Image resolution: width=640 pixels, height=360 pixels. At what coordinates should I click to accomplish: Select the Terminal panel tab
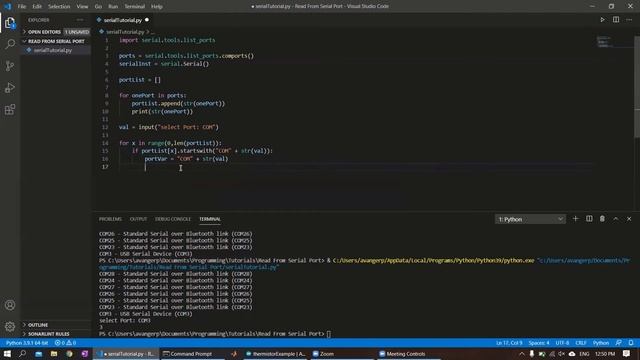coord(210,219)
